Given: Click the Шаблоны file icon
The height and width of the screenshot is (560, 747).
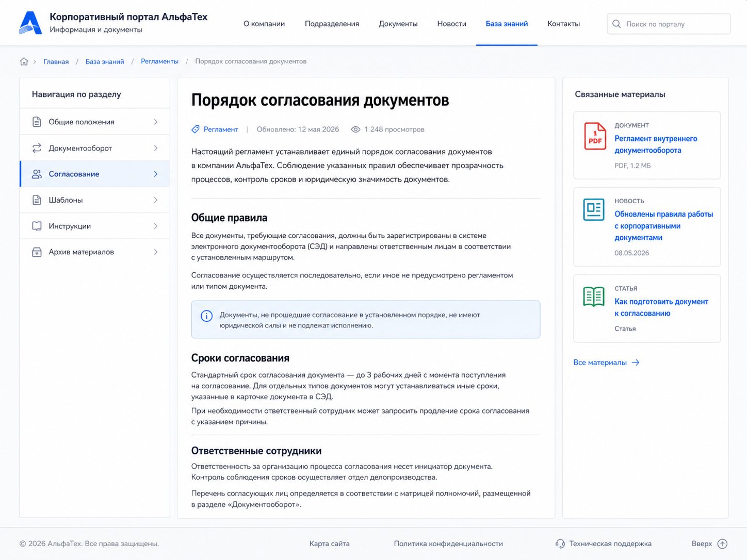Looking at the screenshot, I should pos(37,200).
